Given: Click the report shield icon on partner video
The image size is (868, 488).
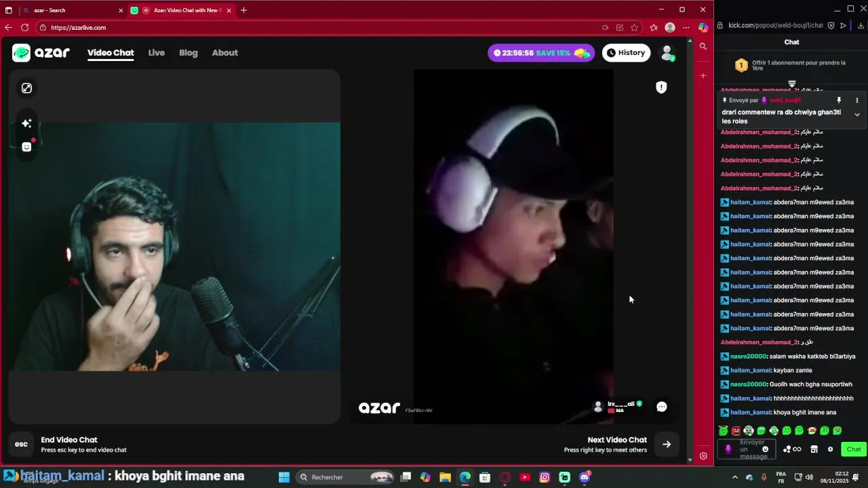Looking at the screenshot, I should (x=661, y=87).
